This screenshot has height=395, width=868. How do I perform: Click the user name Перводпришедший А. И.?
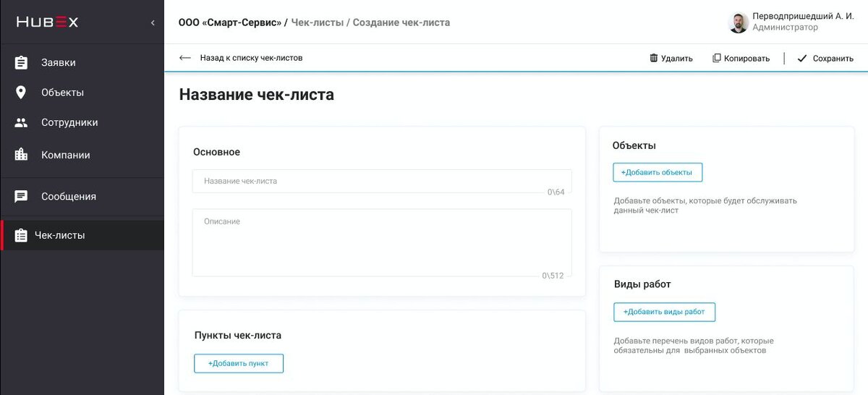click(x=803, y=16)
